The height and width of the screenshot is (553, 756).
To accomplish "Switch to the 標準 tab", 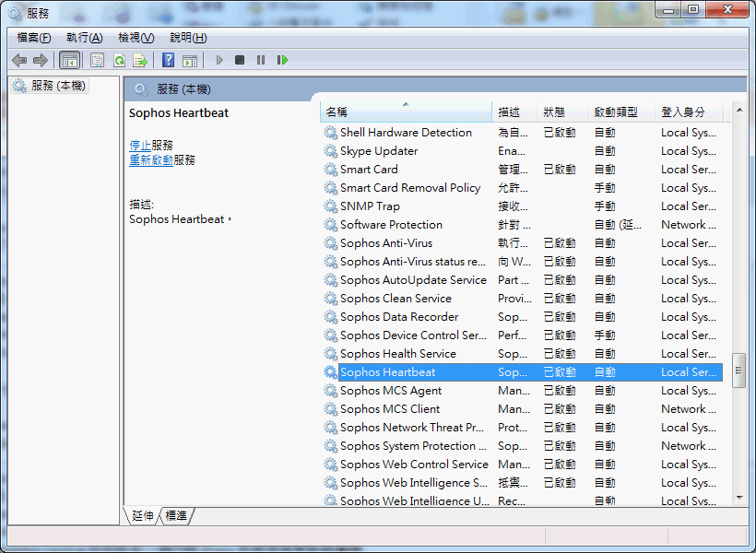I will pyautogui.click(x=176, y=516).
